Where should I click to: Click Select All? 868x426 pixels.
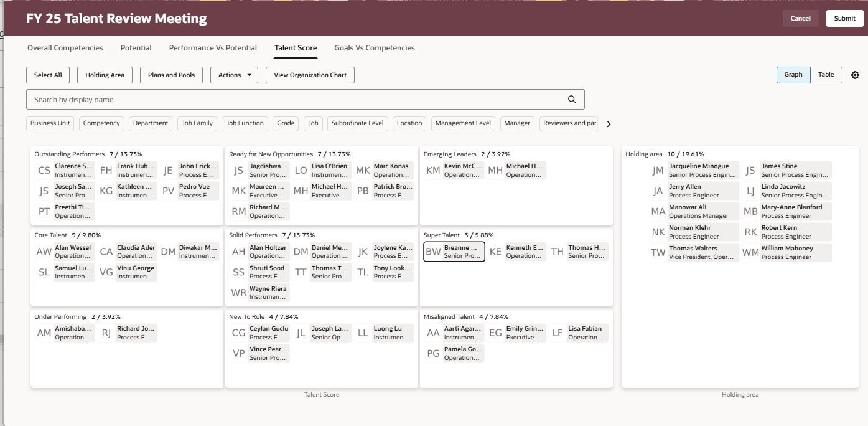(x=48, y=75)
